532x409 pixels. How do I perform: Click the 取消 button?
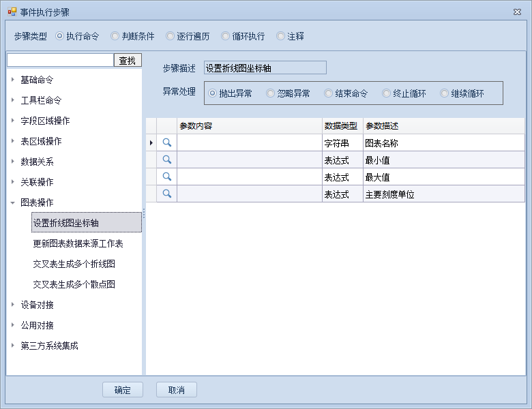click(176, 390)
